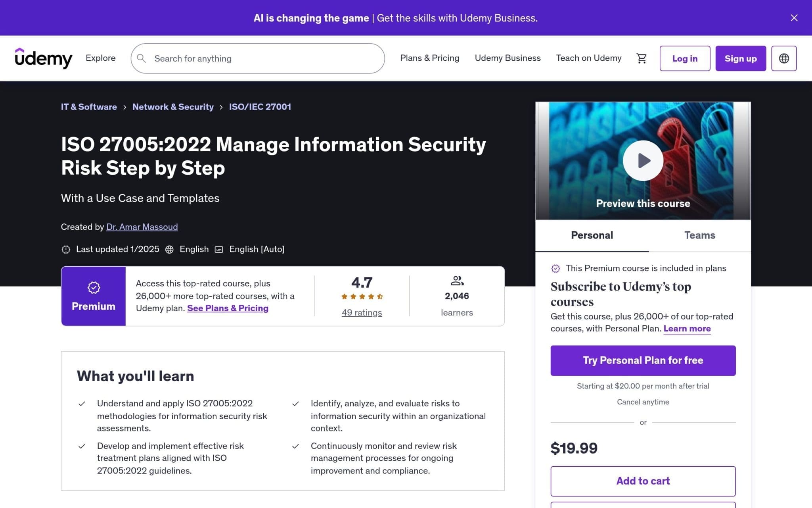Click checkmark beside Continuously monitor and review risk
Image resolution: width=812 pixels, height=508 pixels.
coord(295,446)
